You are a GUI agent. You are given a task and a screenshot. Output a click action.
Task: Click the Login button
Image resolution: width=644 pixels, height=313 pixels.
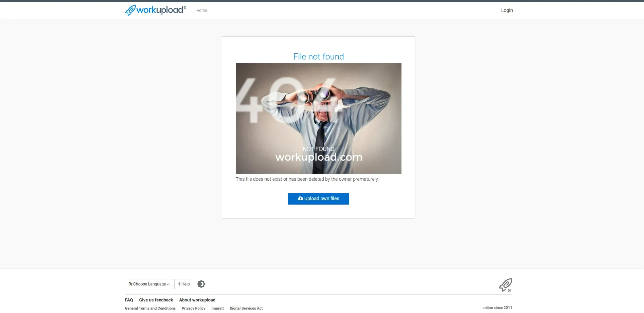pos(507,11)
